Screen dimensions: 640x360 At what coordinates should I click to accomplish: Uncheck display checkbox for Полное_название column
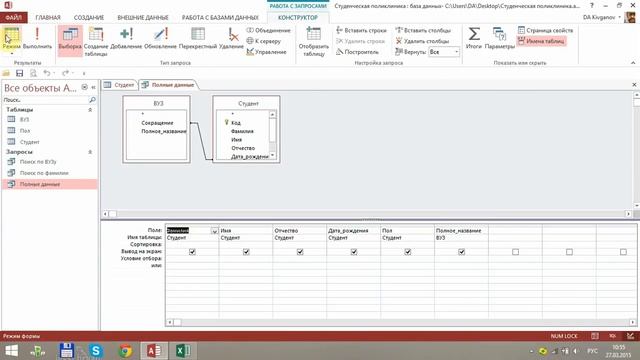pos(462,252)
